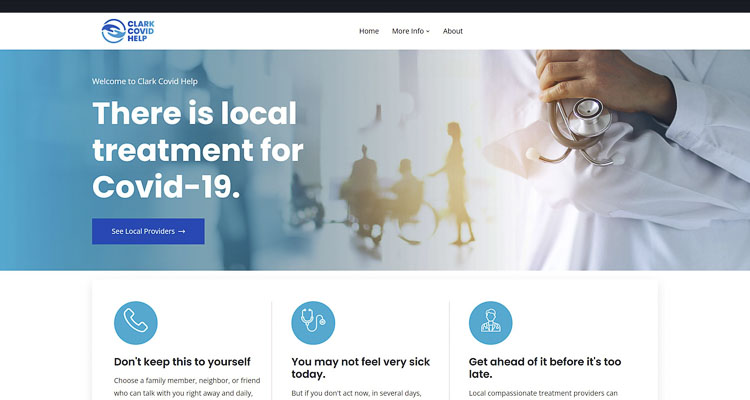Click the More Info chevron arrow
750x400 pixels.
pos(428,32)
